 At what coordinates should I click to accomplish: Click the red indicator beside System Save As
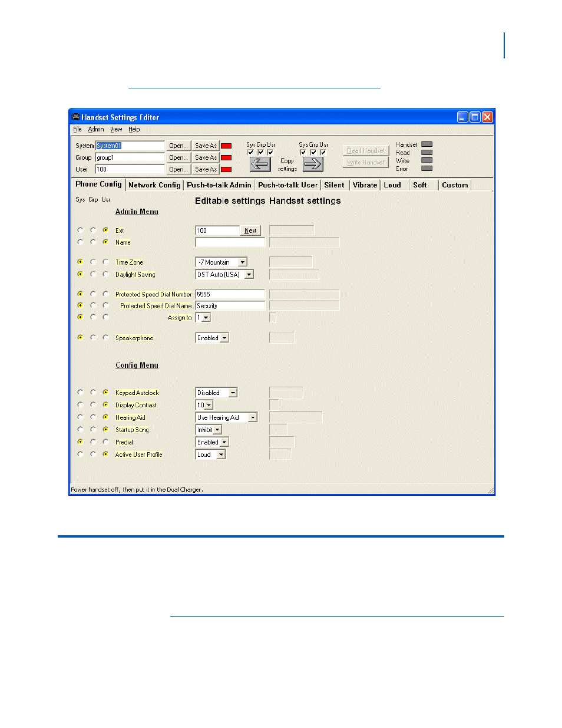(226, 146)
